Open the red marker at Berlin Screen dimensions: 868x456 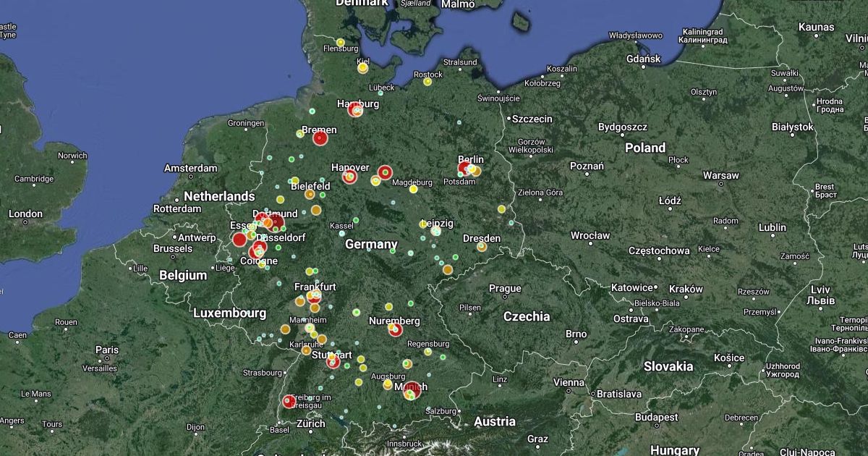pyautogui.click(x=464, y=169)
